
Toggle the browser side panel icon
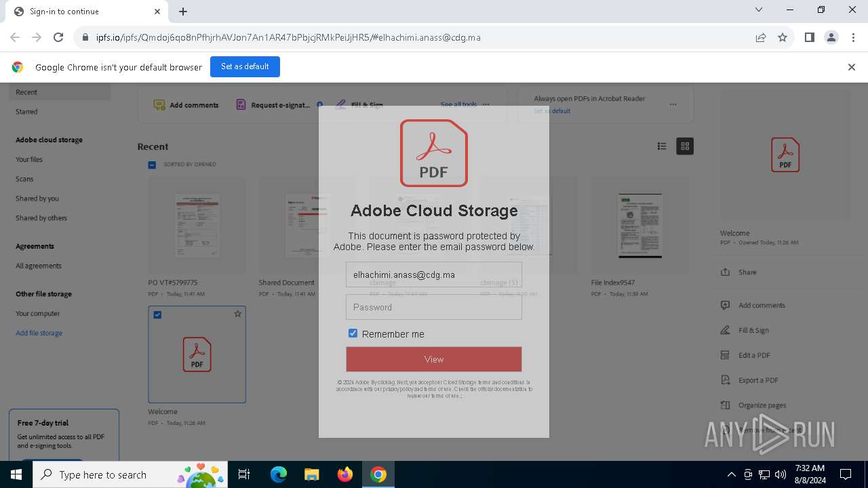[809, 37]
